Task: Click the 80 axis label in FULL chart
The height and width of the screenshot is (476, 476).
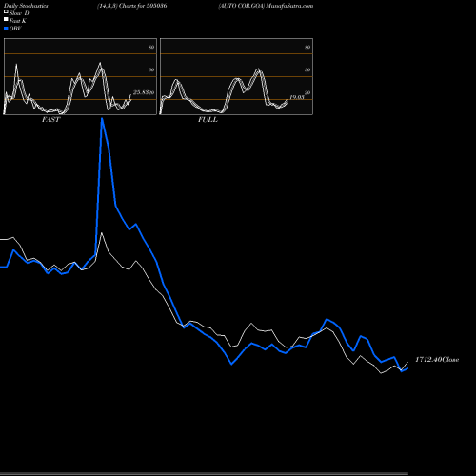Action: click(x=307, y=47)
